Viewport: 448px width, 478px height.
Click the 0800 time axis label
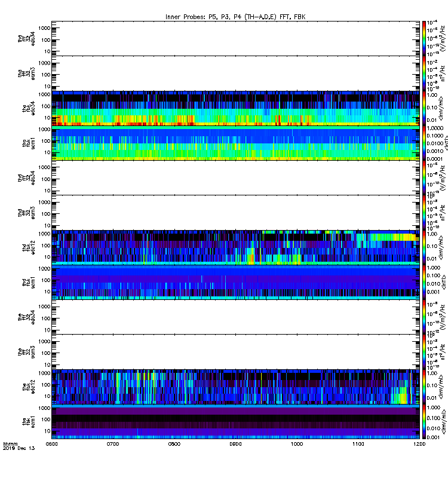(x=174, y=444)
